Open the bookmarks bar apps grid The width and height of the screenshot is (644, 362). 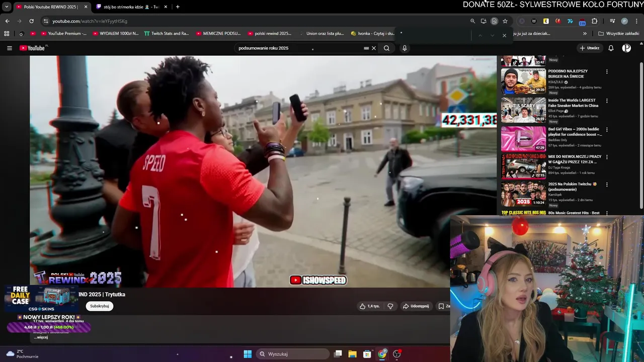pos(7,34)
